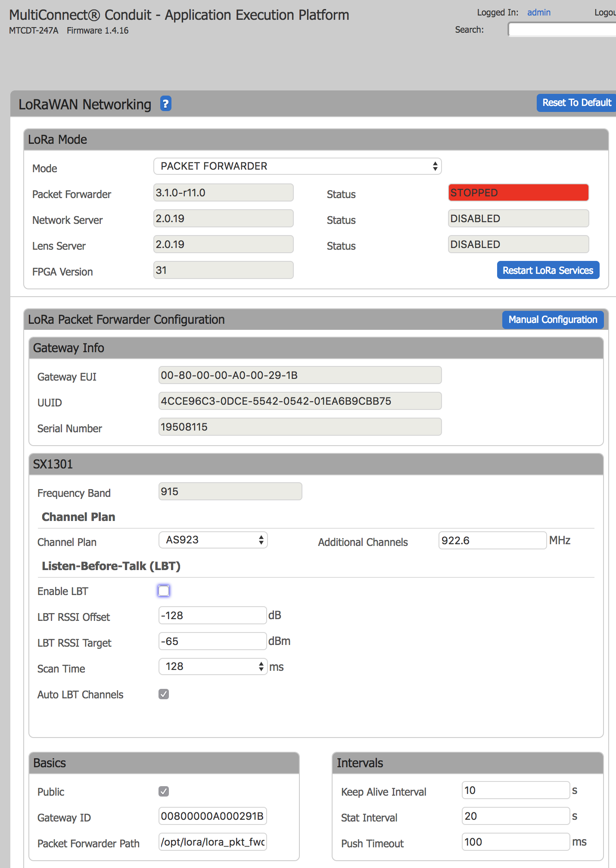Edit the Gateway ID field
Viewport: 616px width, 868px height.
pyautogui.click(x=212, y=816)
